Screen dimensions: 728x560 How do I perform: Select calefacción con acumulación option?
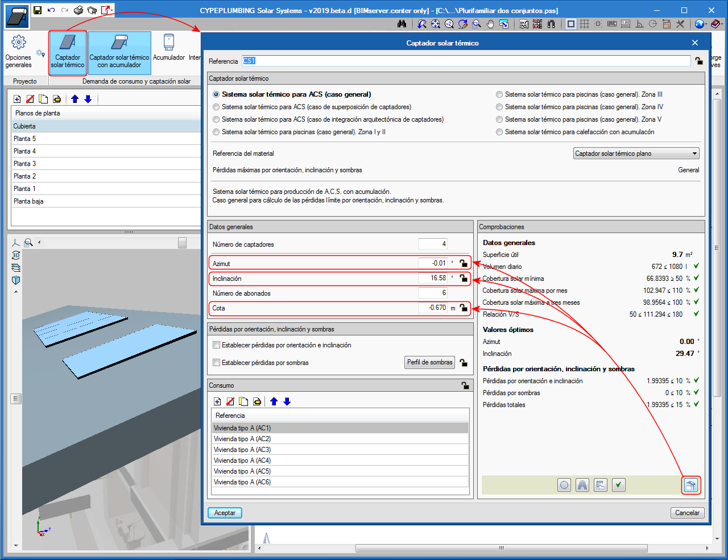point(575,132)
